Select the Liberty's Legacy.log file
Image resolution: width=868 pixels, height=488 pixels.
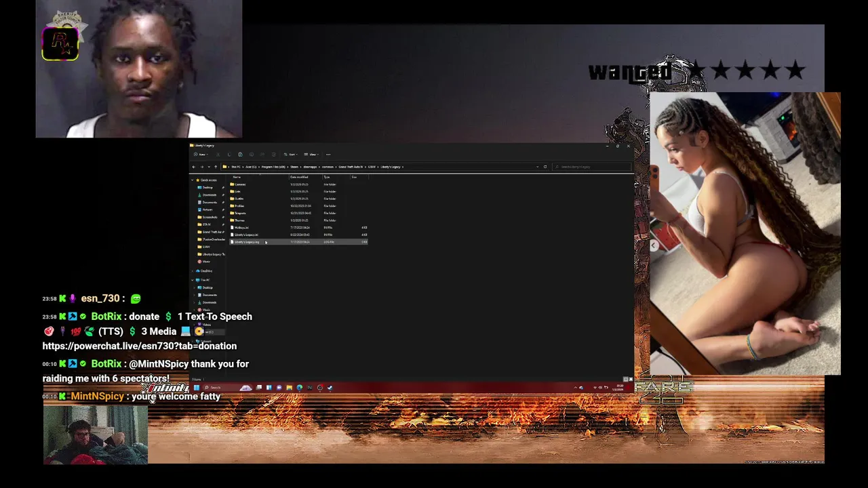pyautogui.click(x=298, y=242)
